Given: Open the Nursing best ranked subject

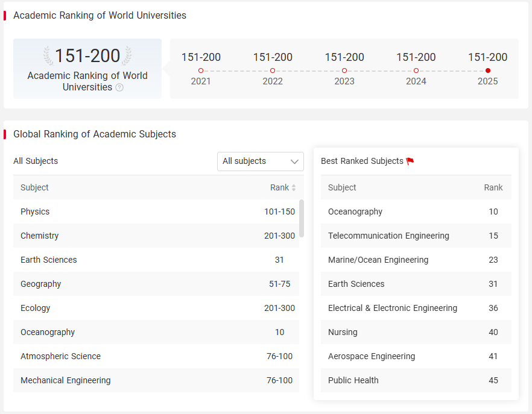Looking at the screenshot, I should (x=416, y=332).
